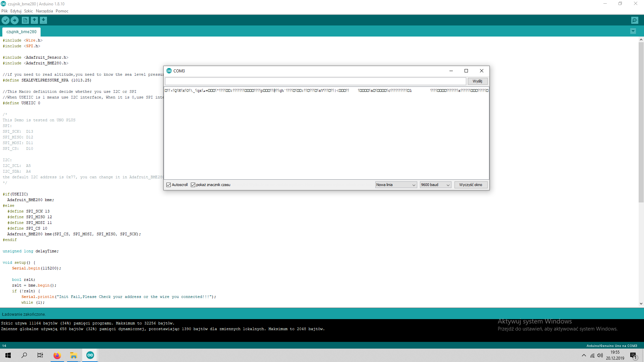Image resolution: width=644 pixels, height=362 pixels.
Task: Toggle the pokaż znacznik czasu checkbox
Action: (x=193, y=185)
